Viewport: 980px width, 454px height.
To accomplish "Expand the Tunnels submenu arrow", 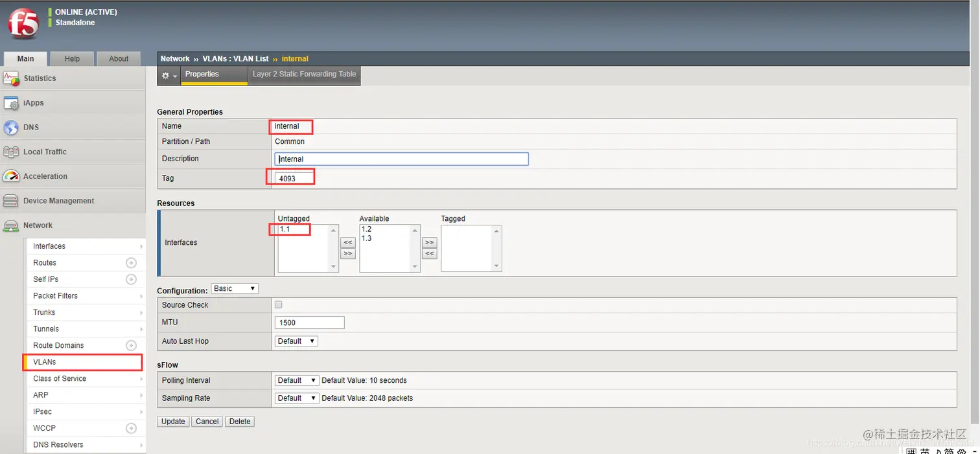I will click(141, 329).
